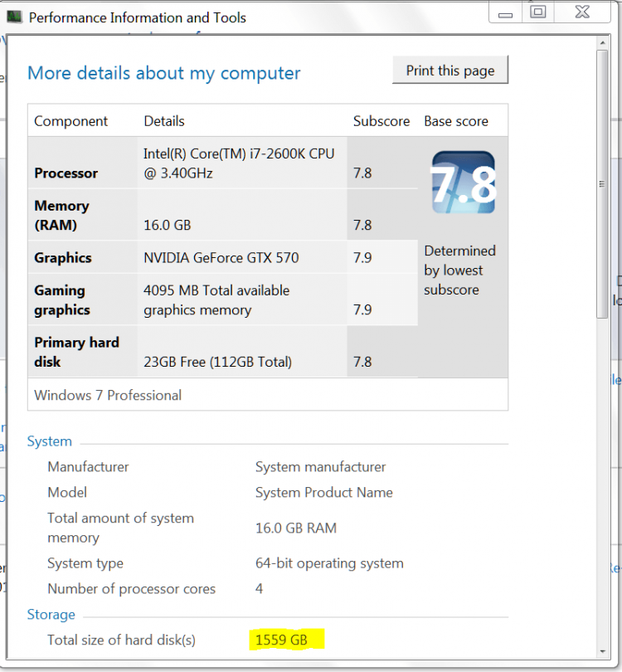Select the 64-bit operating system value

pyautogui.click(x=329, y=563)
